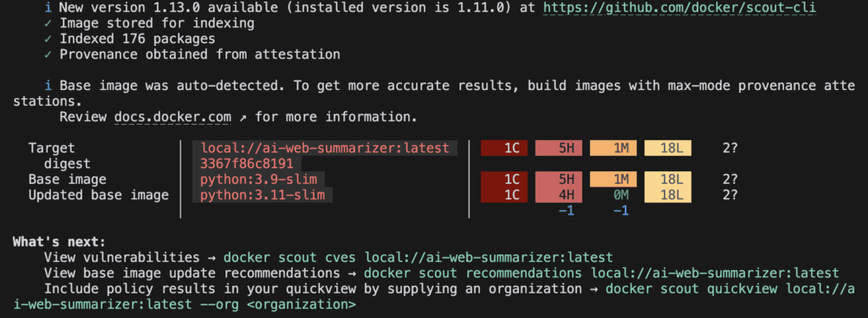Click checkmark next to Image stored for indexing
This screenshot has height=318, width=868.
point(48,23)
